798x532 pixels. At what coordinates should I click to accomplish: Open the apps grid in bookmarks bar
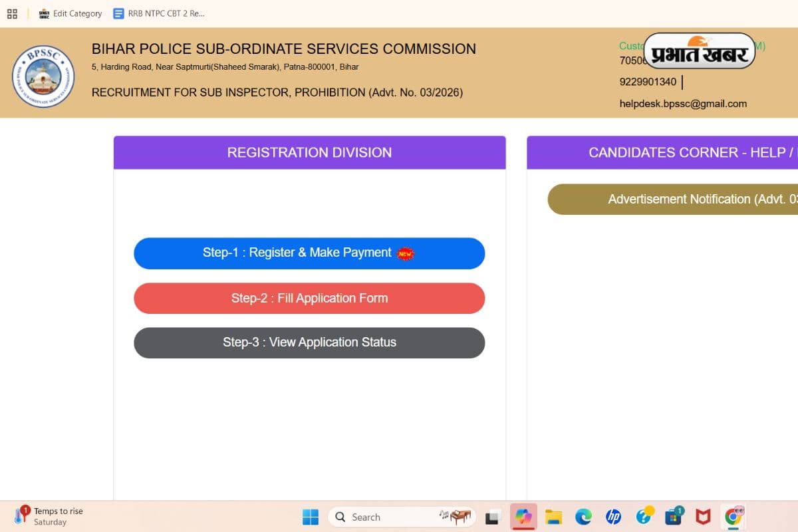point(12,13)
